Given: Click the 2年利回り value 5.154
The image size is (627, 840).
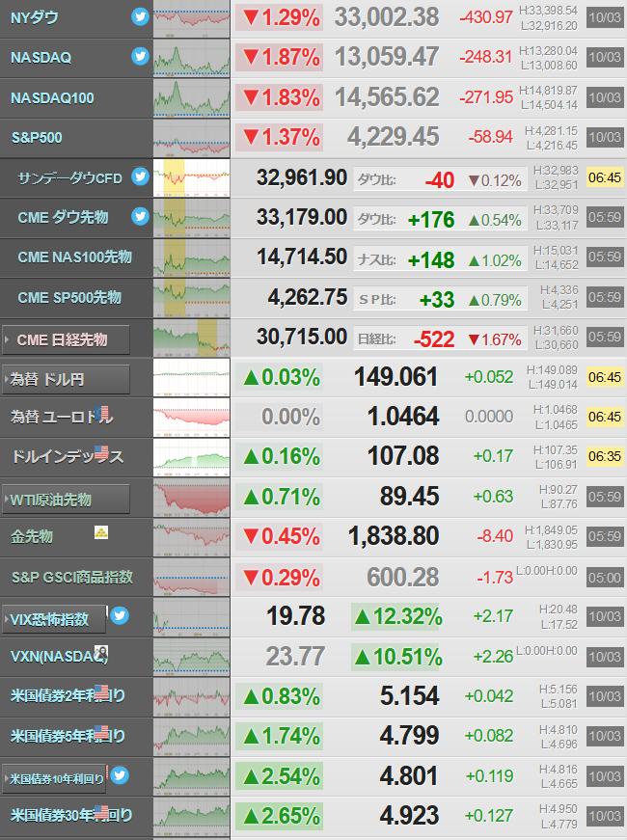Looking at the screenshot, I should [x=409, y=696].
